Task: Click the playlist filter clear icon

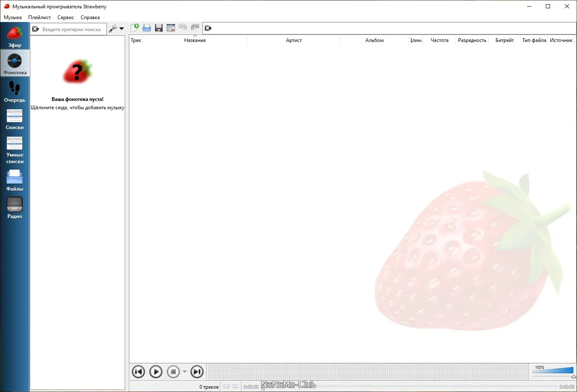Action: tap(208, 28)
